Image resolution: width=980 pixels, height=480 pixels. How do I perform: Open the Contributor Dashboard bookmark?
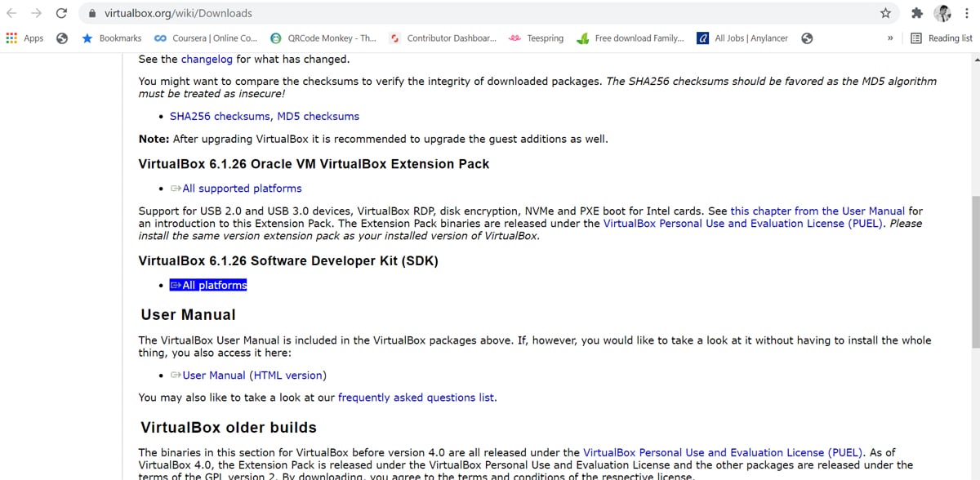pyautogui.click(x=443, y=38)
